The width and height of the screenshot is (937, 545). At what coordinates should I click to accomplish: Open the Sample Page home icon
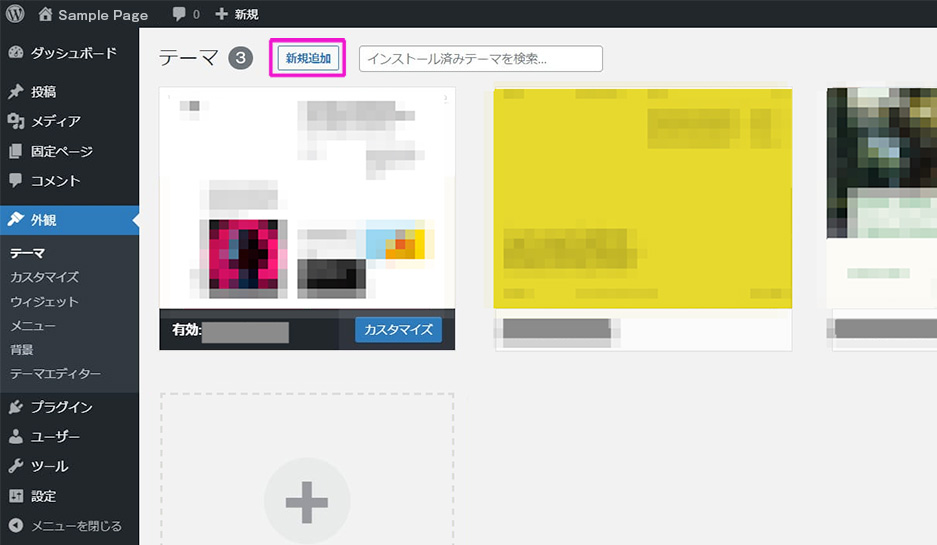point(45,14)
